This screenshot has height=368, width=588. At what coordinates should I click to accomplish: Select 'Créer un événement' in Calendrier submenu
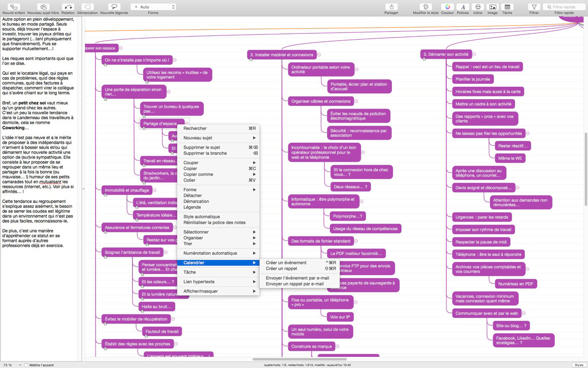click(301, 263)
